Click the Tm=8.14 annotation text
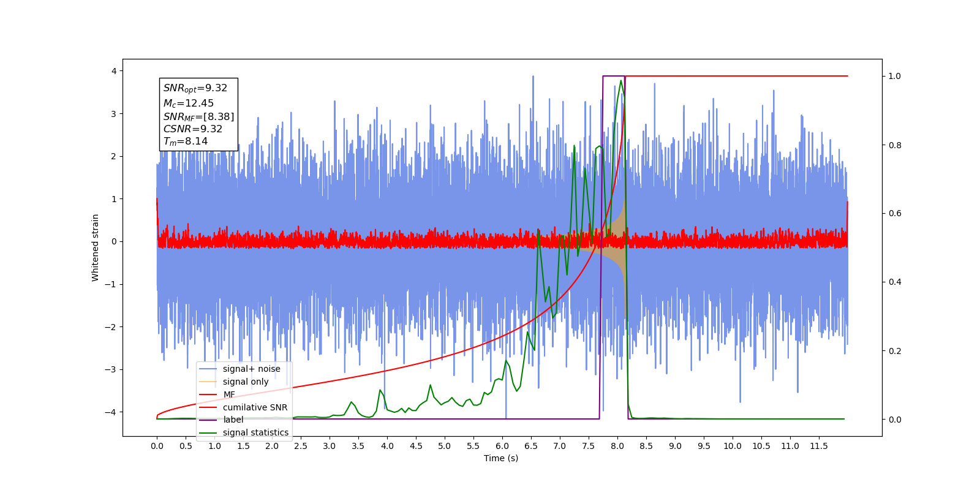The width and height of the screenshot is (980, 490). (186, 141)
